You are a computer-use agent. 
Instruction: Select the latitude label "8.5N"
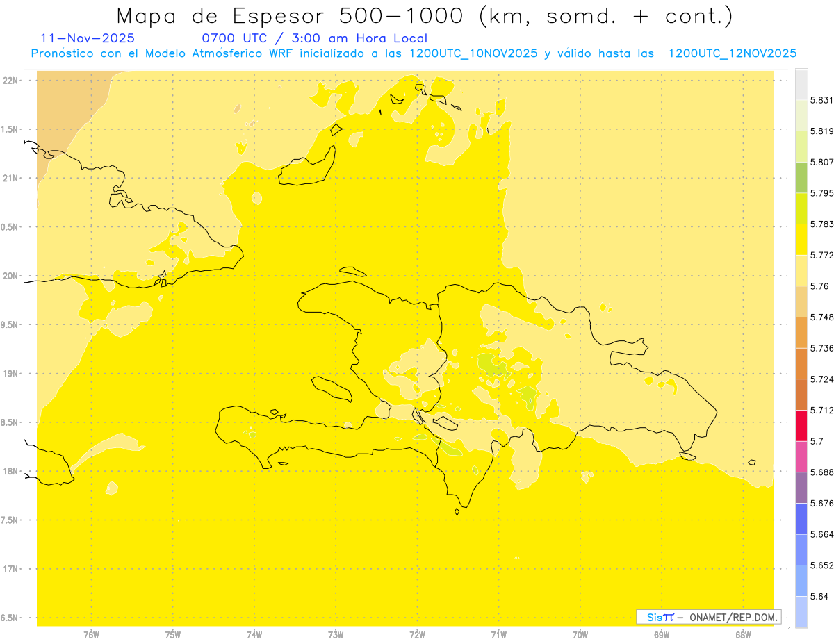pos(10,422)
